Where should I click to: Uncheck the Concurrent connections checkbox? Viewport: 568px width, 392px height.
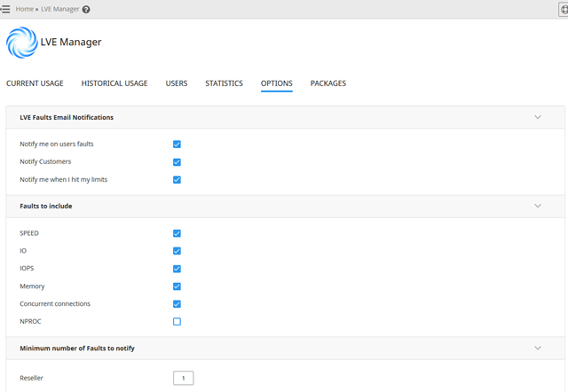(177, 304)
